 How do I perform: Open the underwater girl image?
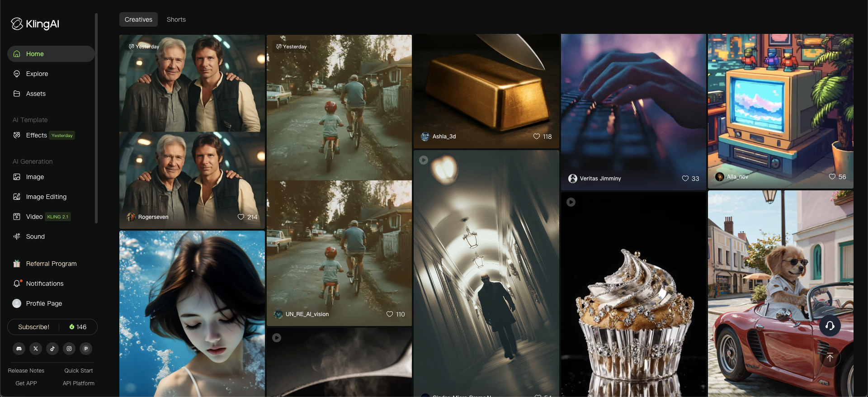coord(192,314)
